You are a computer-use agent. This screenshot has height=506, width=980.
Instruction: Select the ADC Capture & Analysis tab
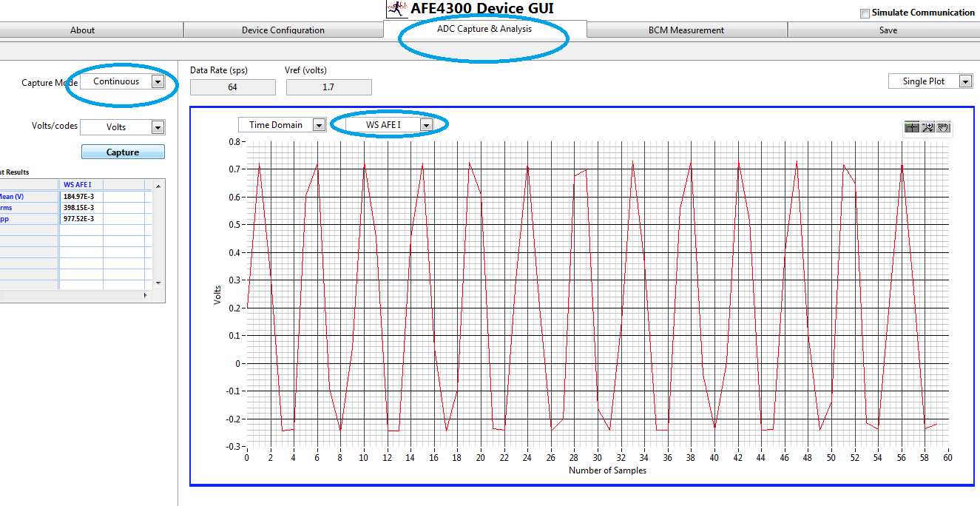(484, 29)
